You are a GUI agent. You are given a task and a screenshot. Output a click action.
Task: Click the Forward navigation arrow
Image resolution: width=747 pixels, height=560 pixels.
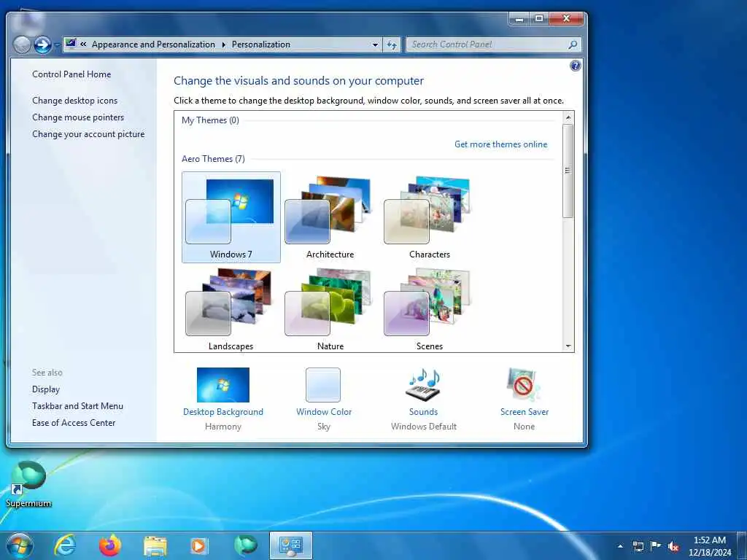click(x=42, y=44)
